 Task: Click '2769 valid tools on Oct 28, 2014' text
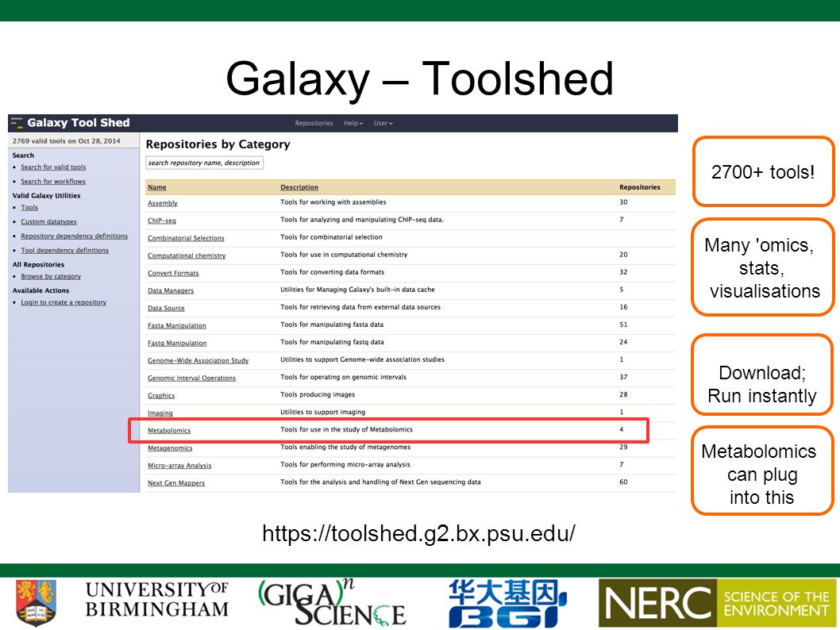click(67, 140)
